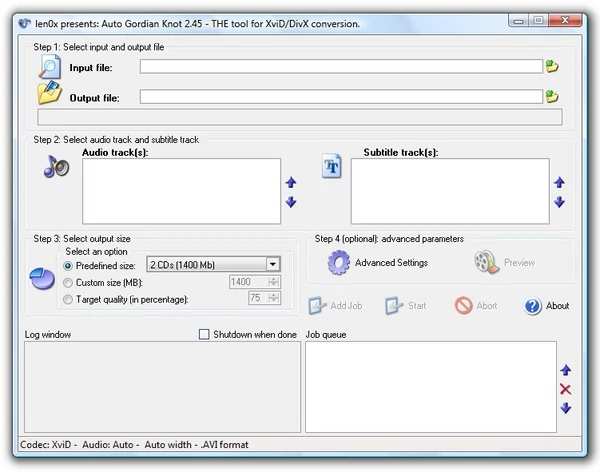Move subtitle track down with blue arrow
This screenshot has width=600, height=472.
click(x=559, y=202)
